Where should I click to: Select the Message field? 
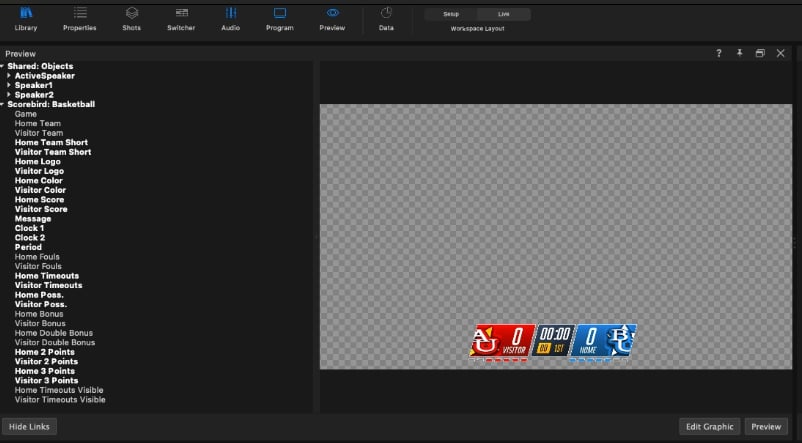(x=33, y=218)
